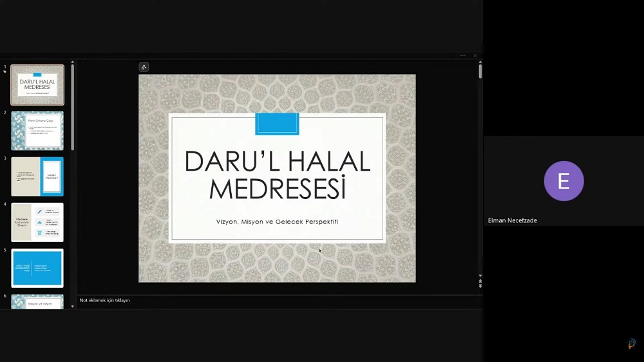Close the shared window with the X icon
The width and height of the screenshot is (644, 362).
click(475, 55)
